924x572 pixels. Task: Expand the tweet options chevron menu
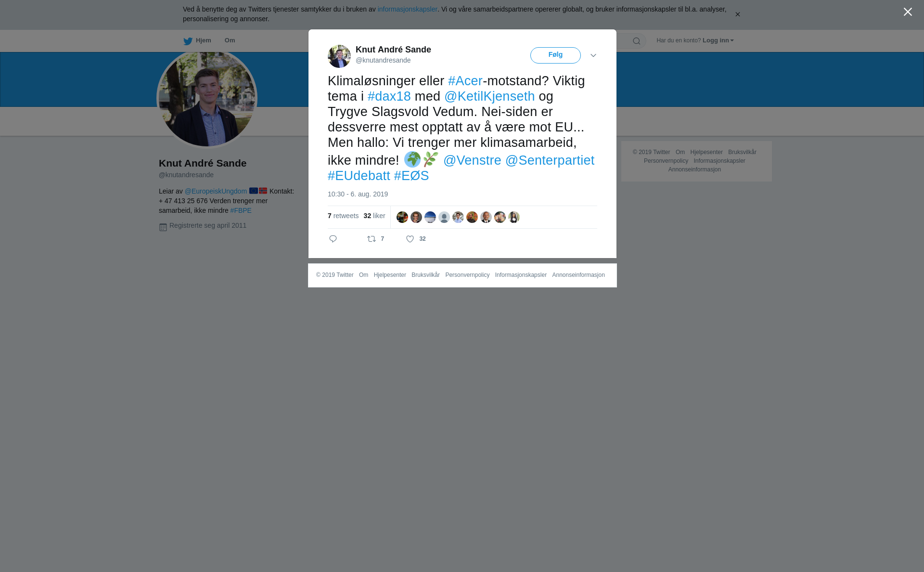pyautogui.click(x=593, y=56)
